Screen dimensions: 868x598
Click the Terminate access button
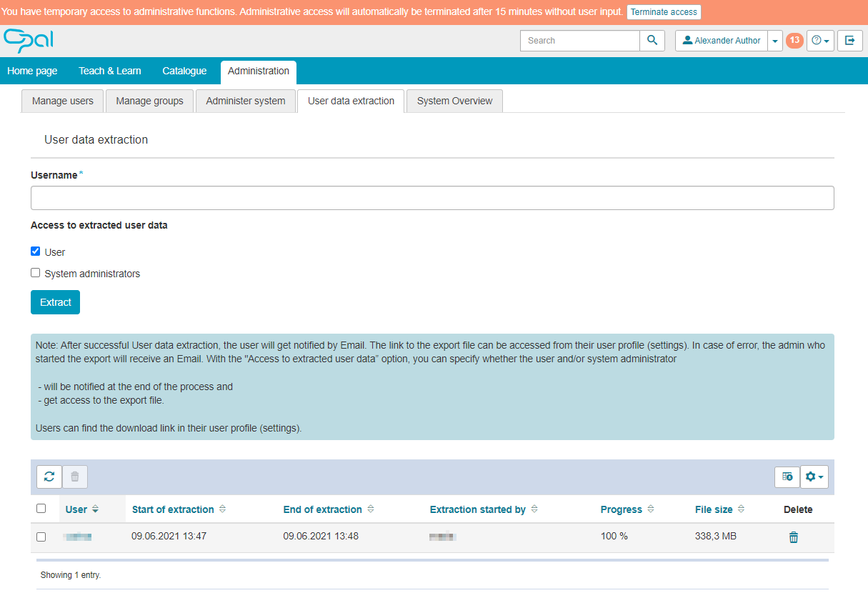(x=663, y=12)
